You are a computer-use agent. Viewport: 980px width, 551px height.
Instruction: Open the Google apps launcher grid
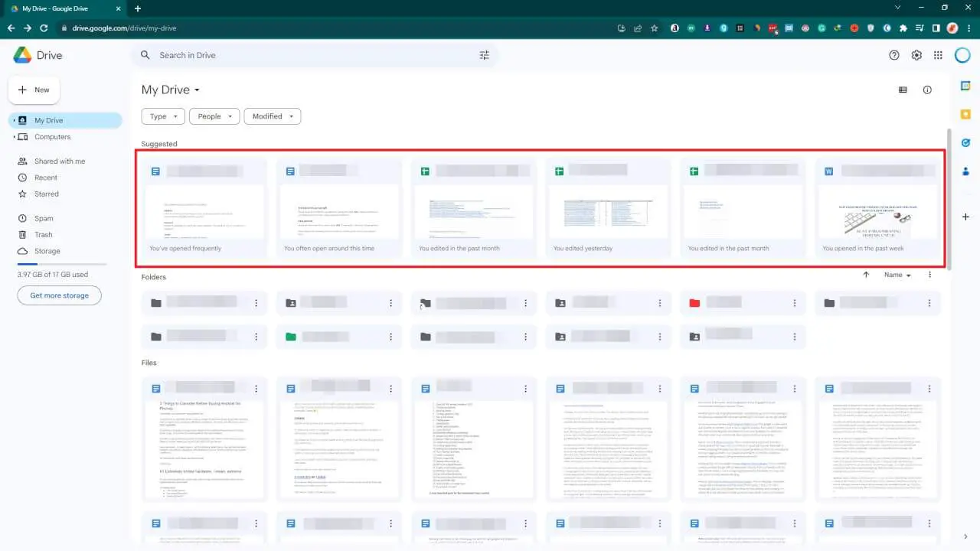(x=937, y=55)
